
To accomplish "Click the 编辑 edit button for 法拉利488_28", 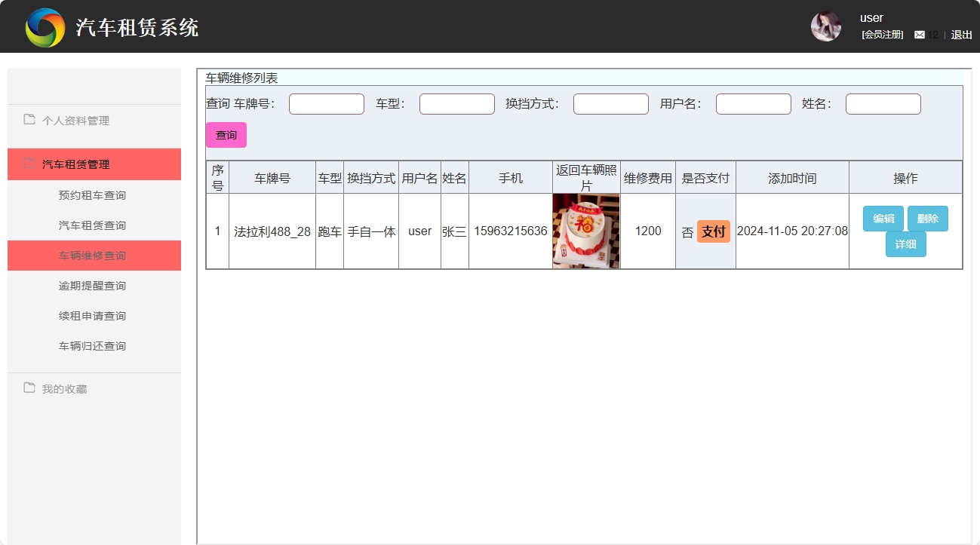I will 882,218.
